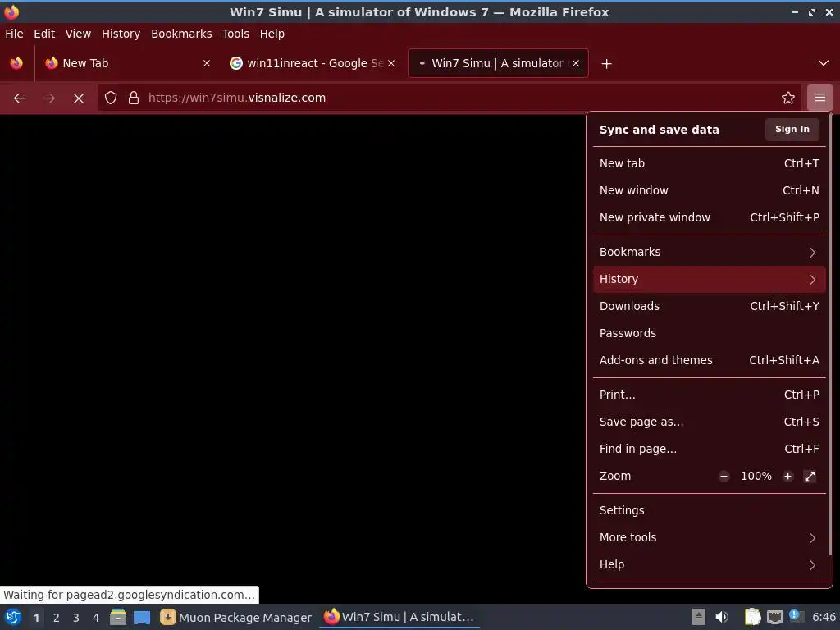Viewport: 840px width, 630px height.
Task: Open a new tab with plus button
Action: tap(606, 64)
